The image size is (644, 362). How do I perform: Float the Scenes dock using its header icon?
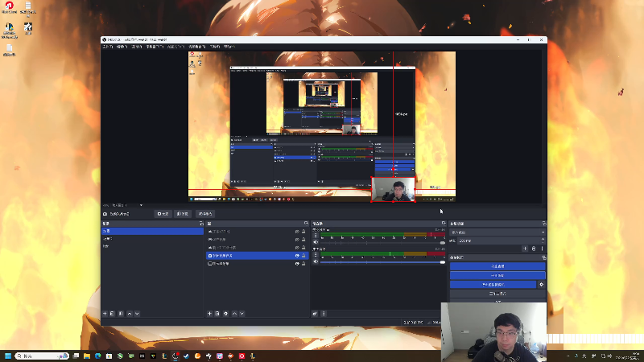click(201, 224)
